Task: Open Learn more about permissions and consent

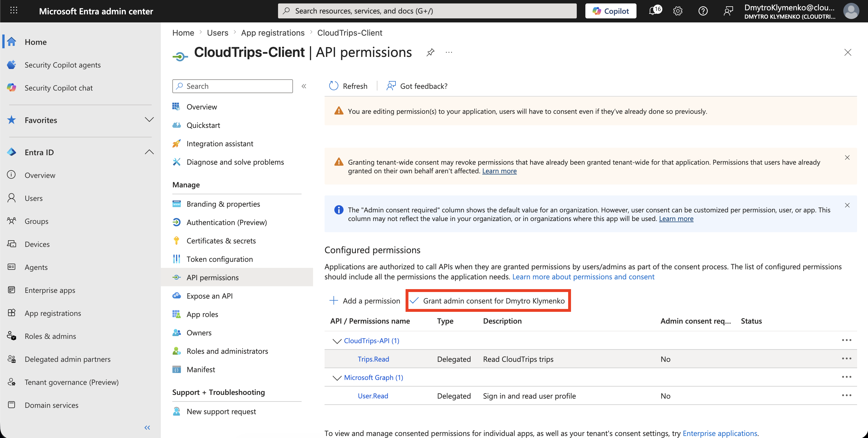Action: coord(583,276)
